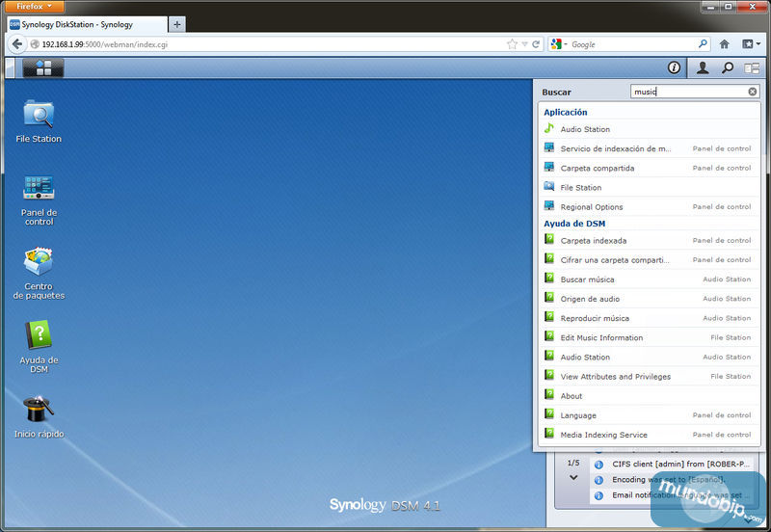Open the URL history dropdown arrow
This screenshot has width=771, height=532.
(x=524, y=44)
